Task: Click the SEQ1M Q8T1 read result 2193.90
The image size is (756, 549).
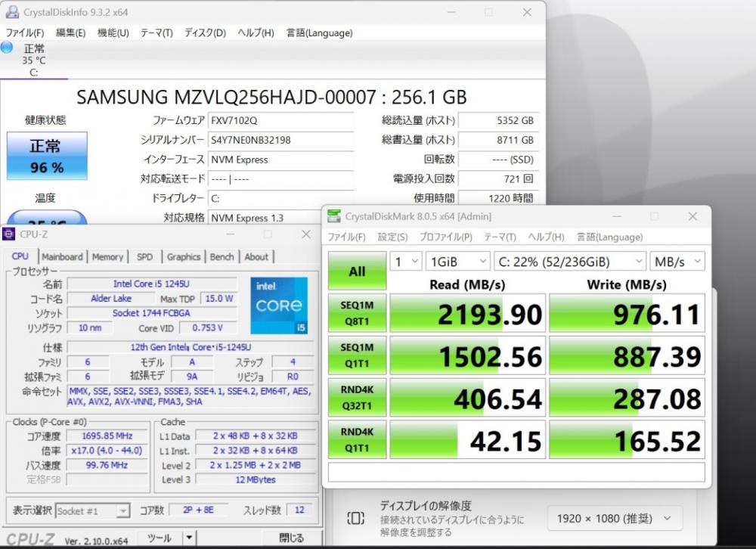Action: pos(467,313)
